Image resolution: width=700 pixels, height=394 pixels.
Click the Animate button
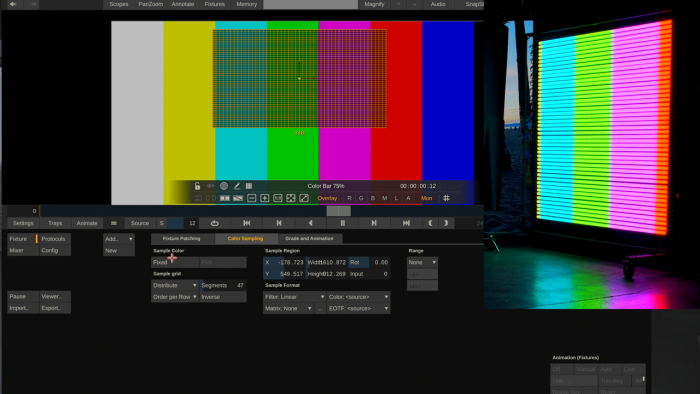87,223
